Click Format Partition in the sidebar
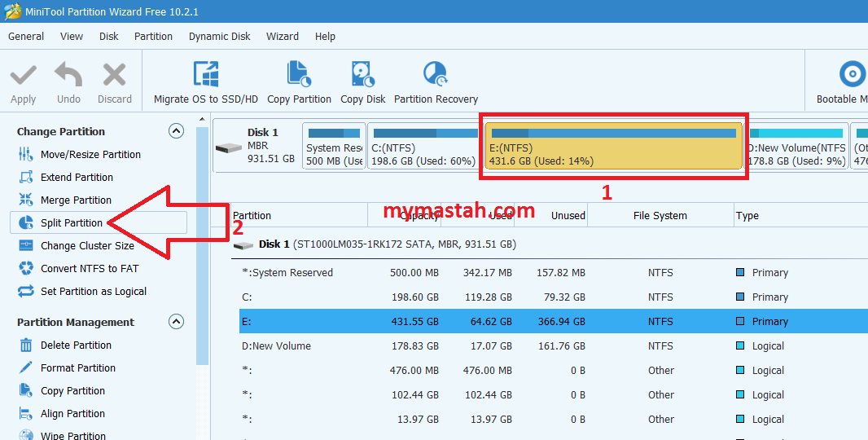Screen dimensions: 868x440 (77, 368)
